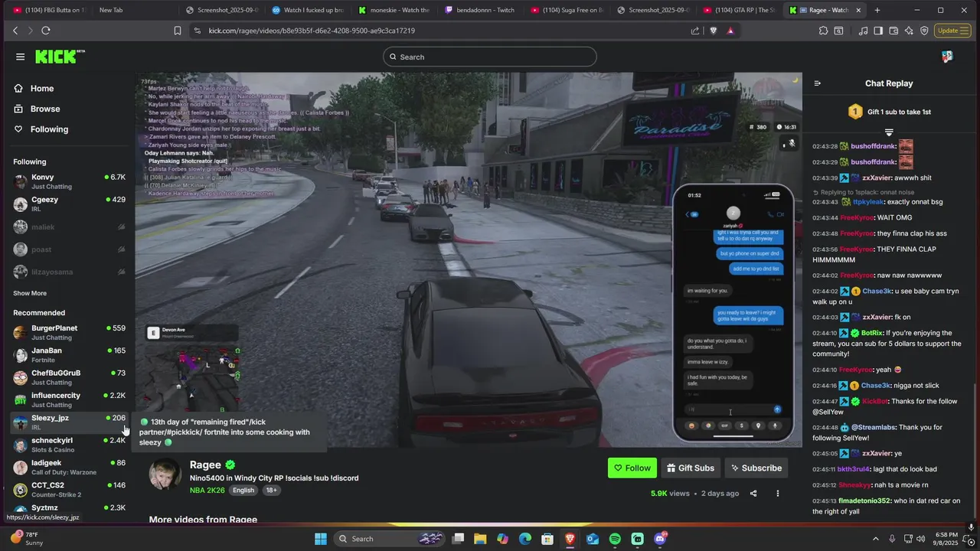Open Brave media playlist music icon
The height and width of the screenshot is (551, 980).
(x=864, y=31)
